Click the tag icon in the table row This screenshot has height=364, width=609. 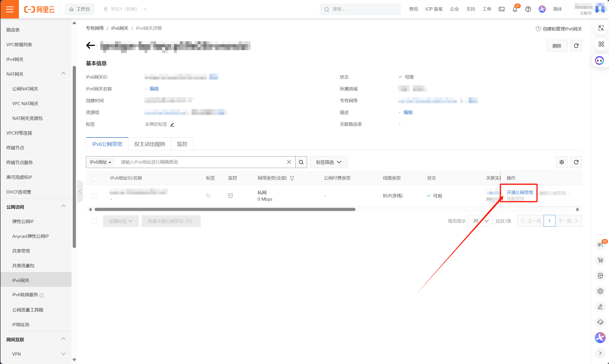coord(208,196)
